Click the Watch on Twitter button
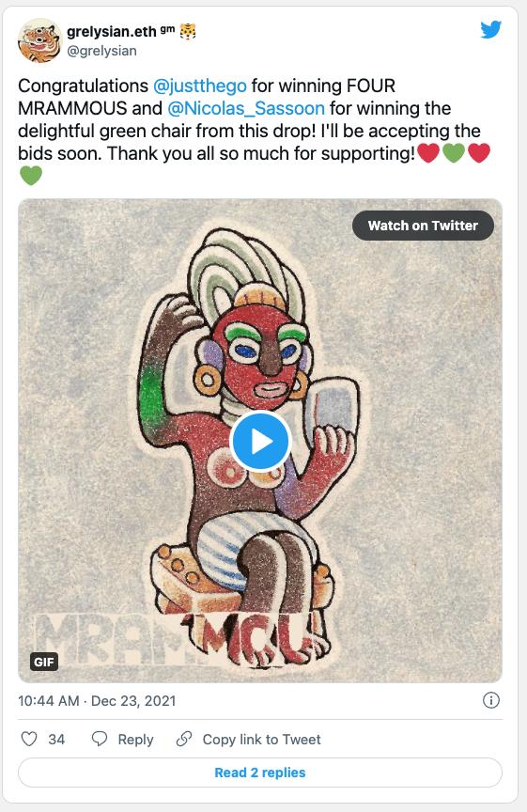Image resolution: width=527 pixels, height=812 pixels. point(423,226)
